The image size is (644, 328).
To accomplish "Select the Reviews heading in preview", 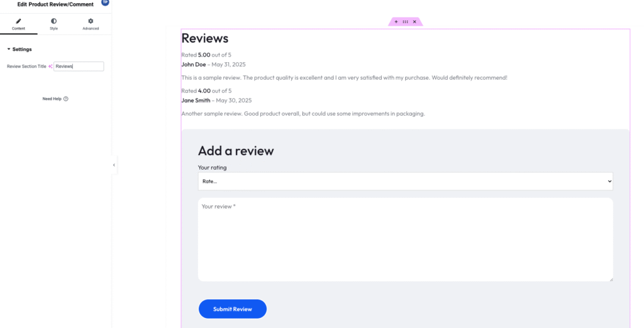I will (204, 38).
